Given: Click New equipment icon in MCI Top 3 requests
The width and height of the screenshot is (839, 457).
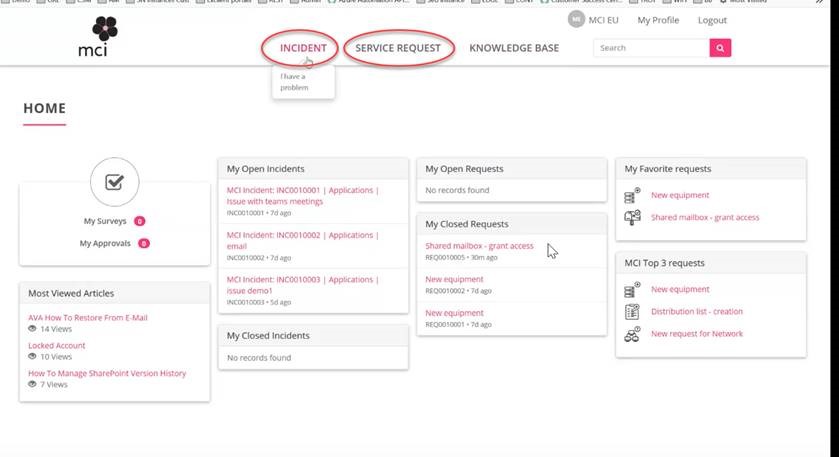Looking at the screenshot, I should point(632,290).
